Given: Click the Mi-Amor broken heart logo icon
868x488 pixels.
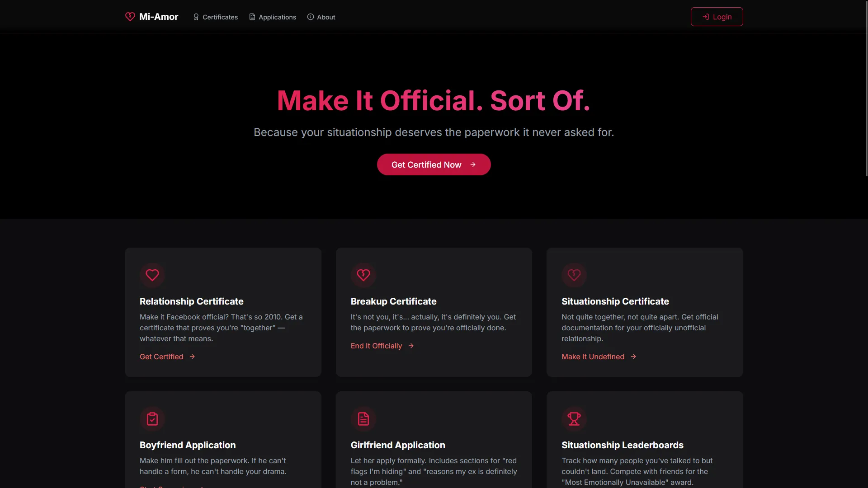Looking at the screenshot, I should (130, 17).
